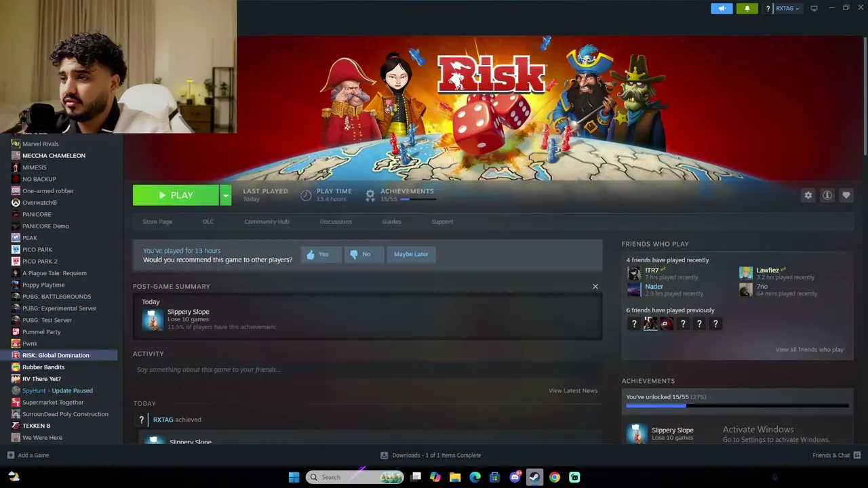
Task: Open the Support tab
Action: (442, 222)
